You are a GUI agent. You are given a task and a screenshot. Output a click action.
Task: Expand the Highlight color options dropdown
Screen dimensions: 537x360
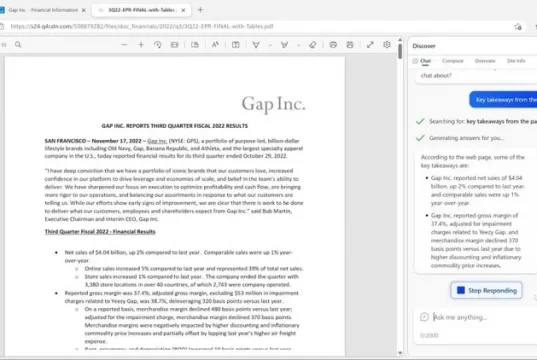(x=298, y=45)
